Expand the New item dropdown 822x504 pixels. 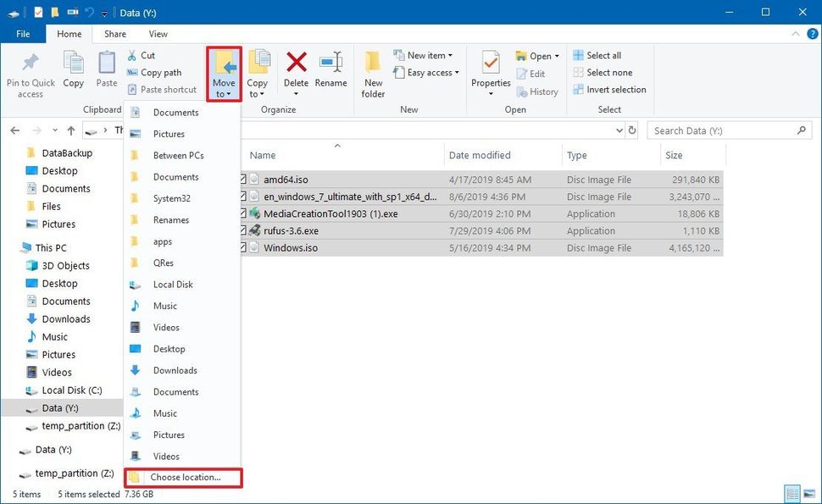tap(425, 54)
